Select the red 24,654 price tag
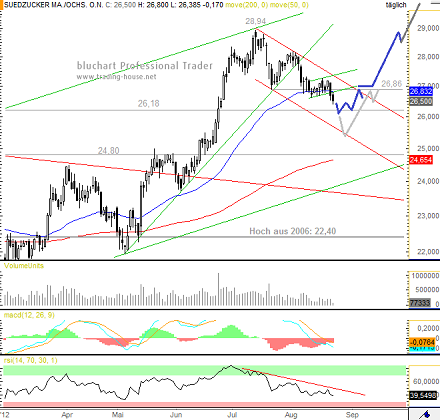Image resolution: width=440 pixels, height=420 pixels. coord(421,160)
